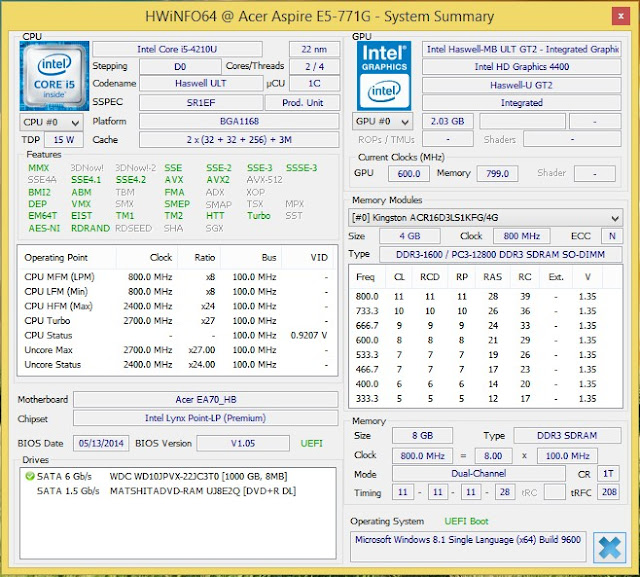Click the RAS column header
Image resolution: width=640 pixels, height=577 pixels.
[x=493, y=277]
